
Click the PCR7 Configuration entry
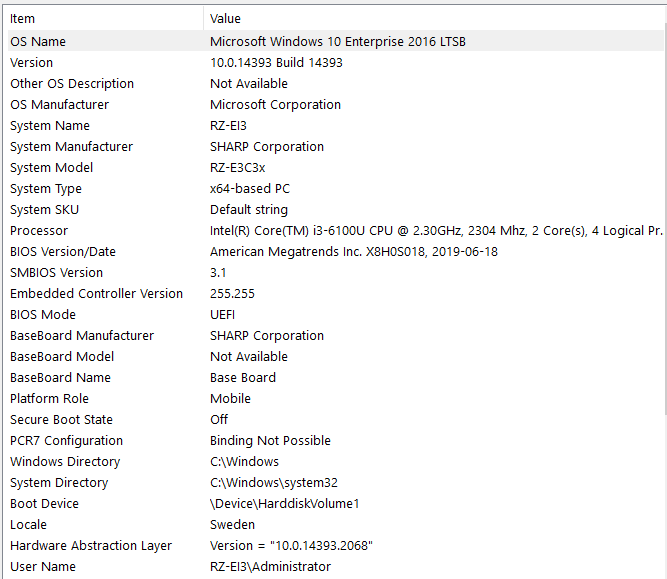coord(67,441)
